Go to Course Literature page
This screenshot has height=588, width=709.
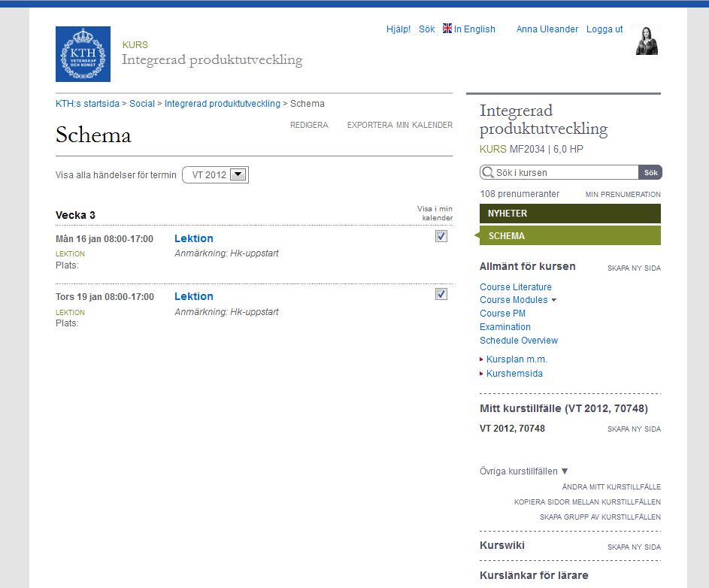coord(515,287)
